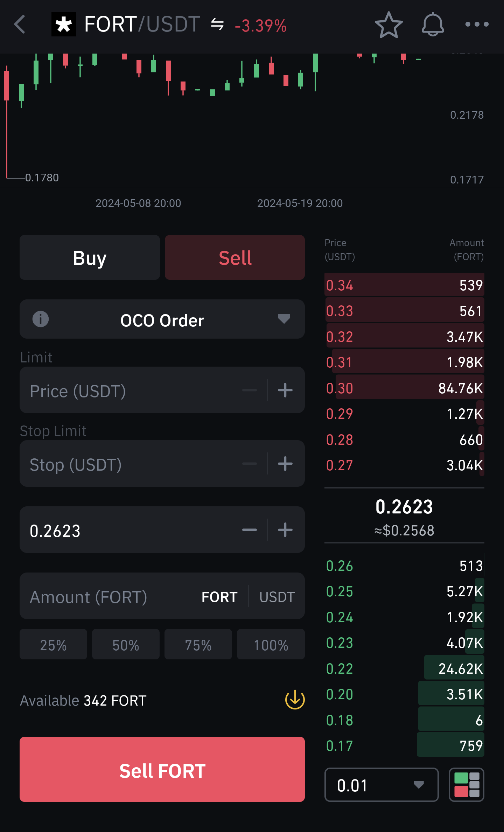Switch amount unit to FORT
Image resolution: width=504 pixels, height=832 pixels.
pyautogui.click(x=219, y=597)
